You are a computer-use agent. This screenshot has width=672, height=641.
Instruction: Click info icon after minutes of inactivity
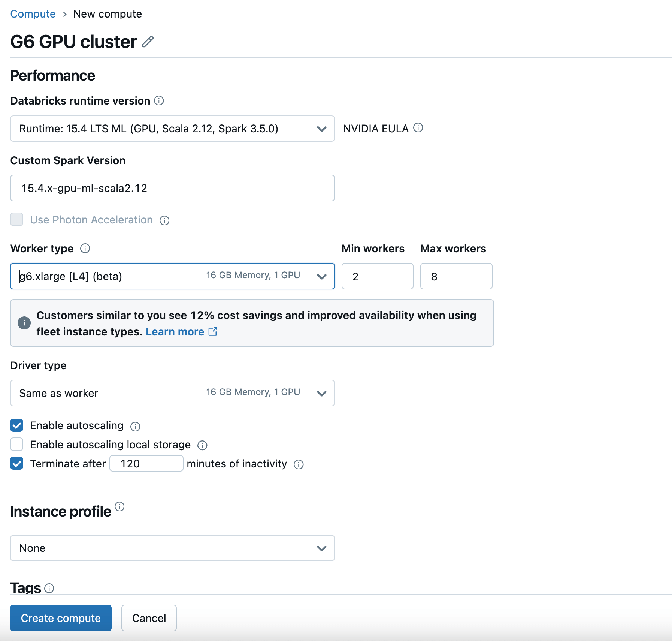click(299, 465)
